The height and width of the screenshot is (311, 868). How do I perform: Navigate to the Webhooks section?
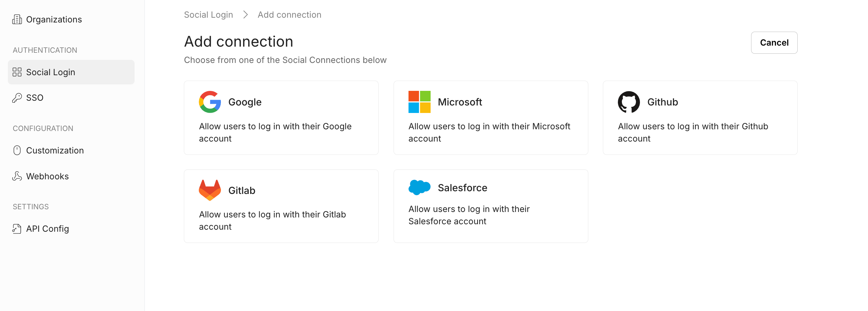pyautogui.click(x=48, y=176)
